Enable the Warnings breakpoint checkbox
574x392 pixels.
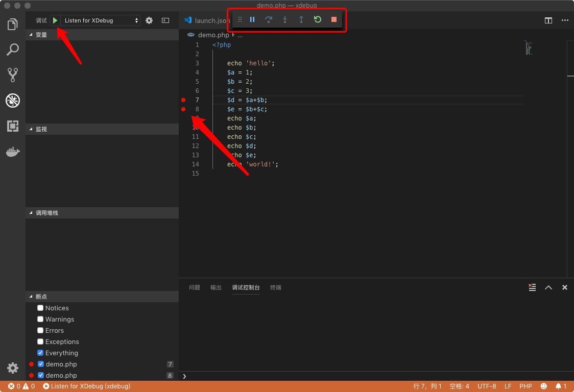tap(40, 319)
